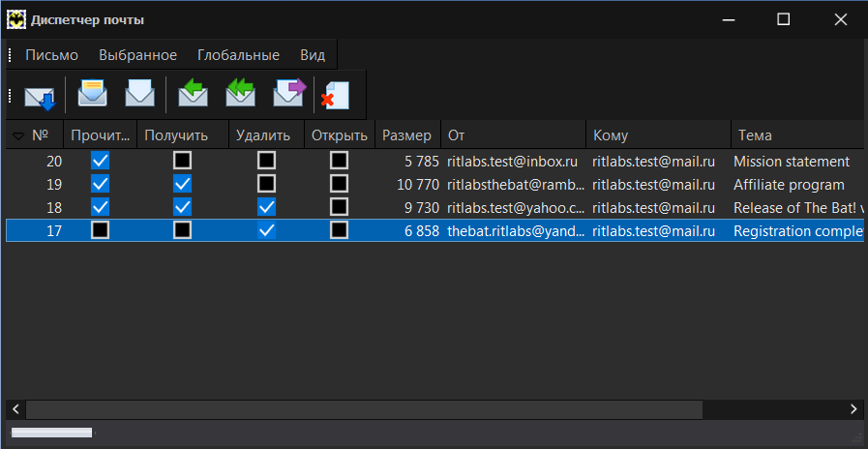Sort by the № column header

point(34,135)
